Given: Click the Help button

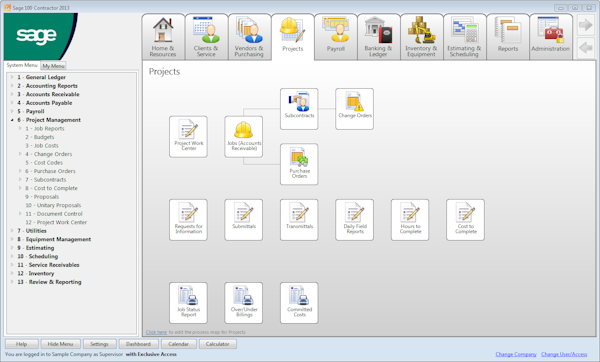Looking at the screenshot, I should [21, 344].
